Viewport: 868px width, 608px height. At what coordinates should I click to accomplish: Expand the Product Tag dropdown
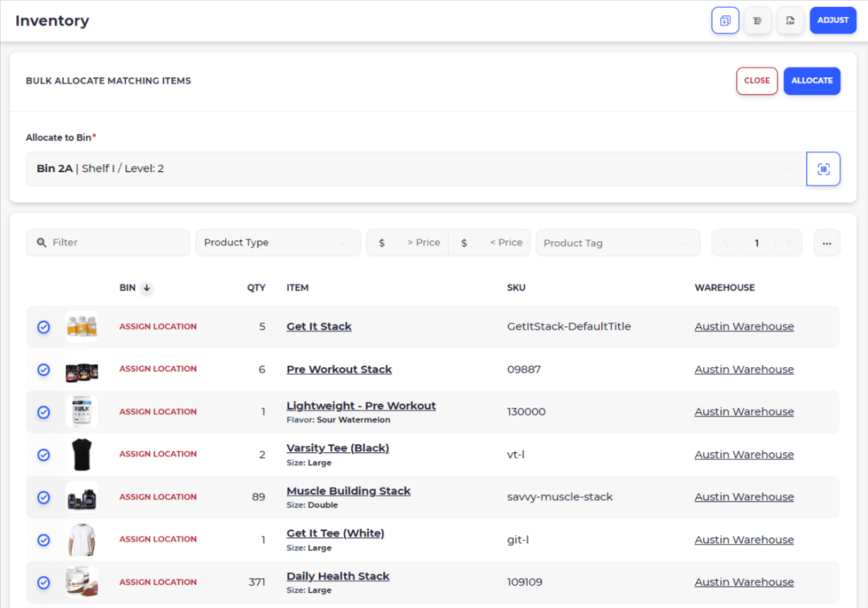point(618,243)
